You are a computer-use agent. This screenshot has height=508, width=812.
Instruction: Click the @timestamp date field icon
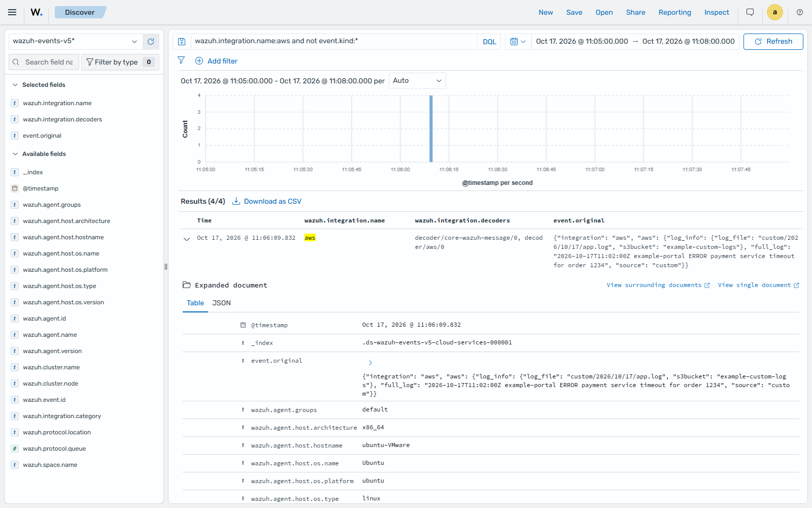[x=15, y=188]
